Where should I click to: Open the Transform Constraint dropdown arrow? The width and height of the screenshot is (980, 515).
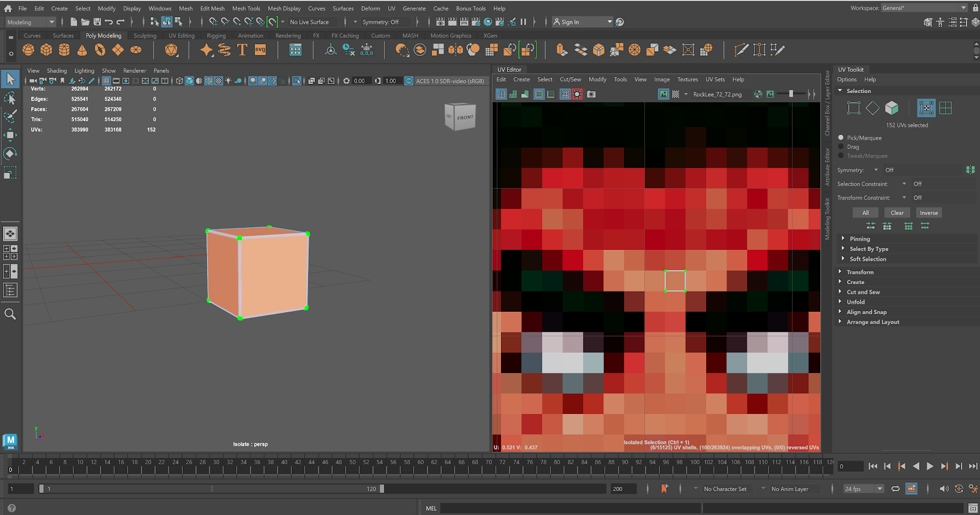[x=904, y=198]
